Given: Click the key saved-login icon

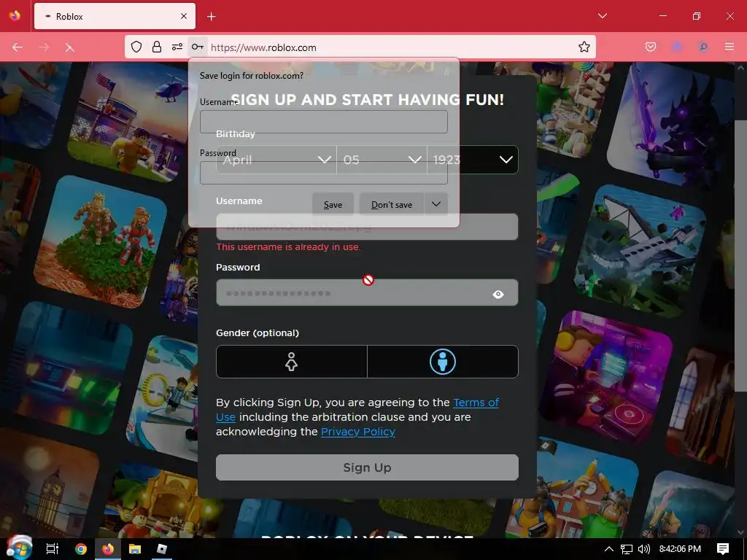Looking at the screenshot, I should (198, 47).
